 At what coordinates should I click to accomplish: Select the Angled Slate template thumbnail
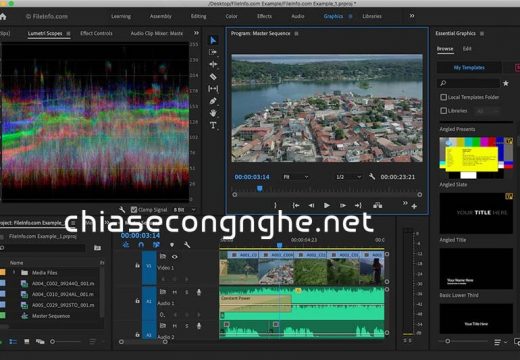click(476, 158)
